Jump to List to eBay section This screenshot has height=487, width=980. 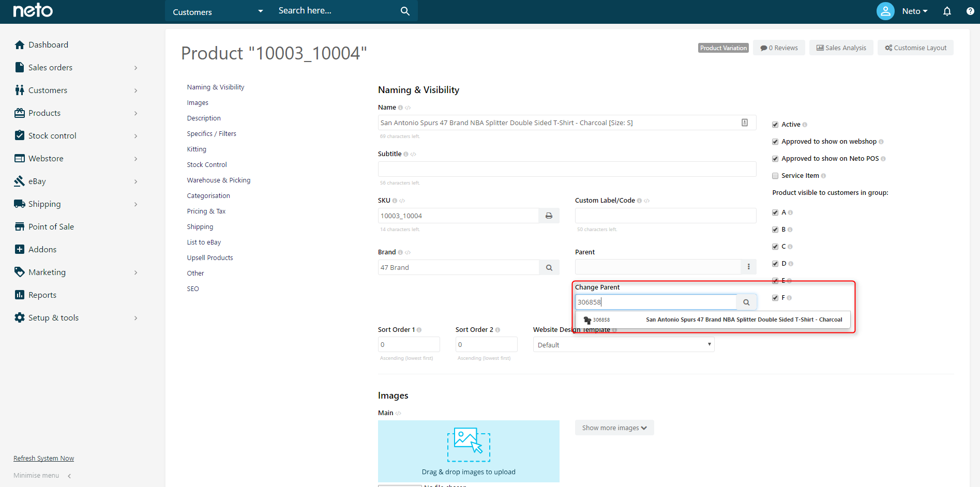204,242
